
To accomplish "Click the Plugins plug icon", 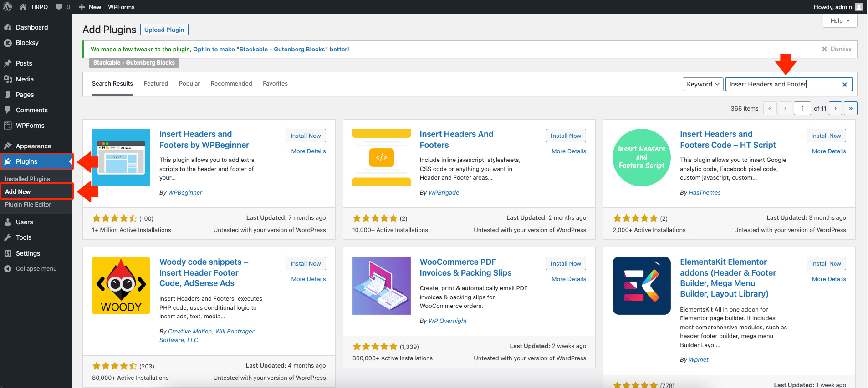I will pyautogui.click(x=8, y=161).
